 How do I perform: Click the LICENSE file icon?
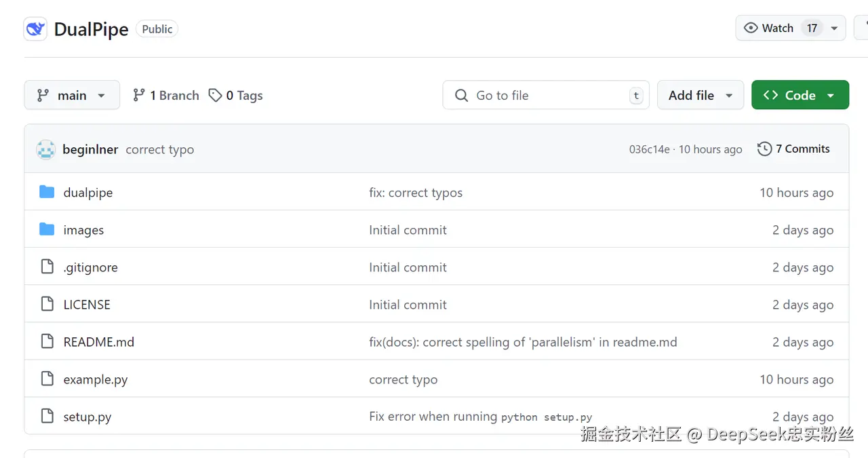[x=47, y=304]
